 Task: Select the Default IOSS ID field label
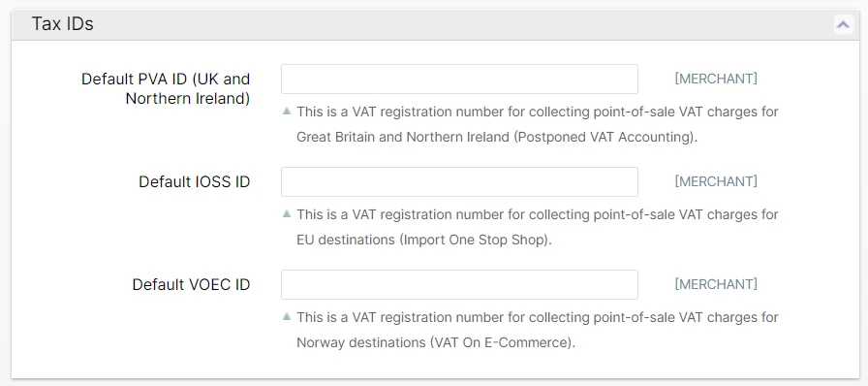pyautogui.click(x=195, y=182)
